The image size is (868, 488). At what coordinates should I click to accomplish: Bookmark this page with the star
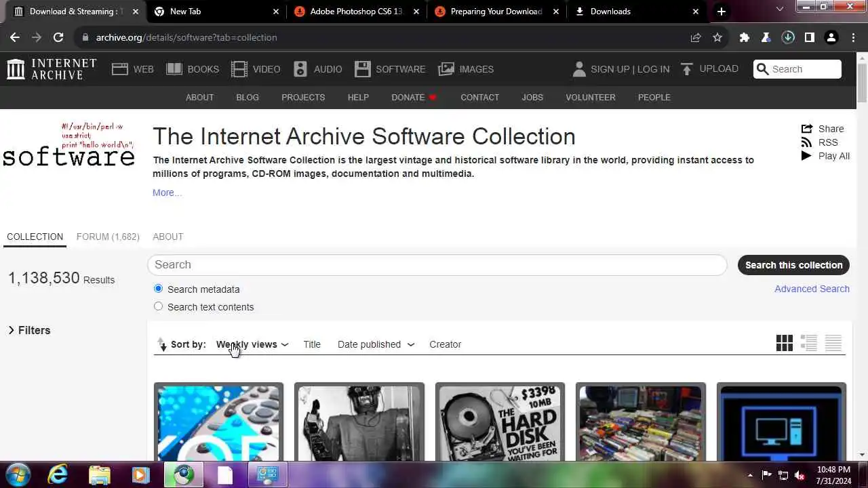tap(717, 37)
